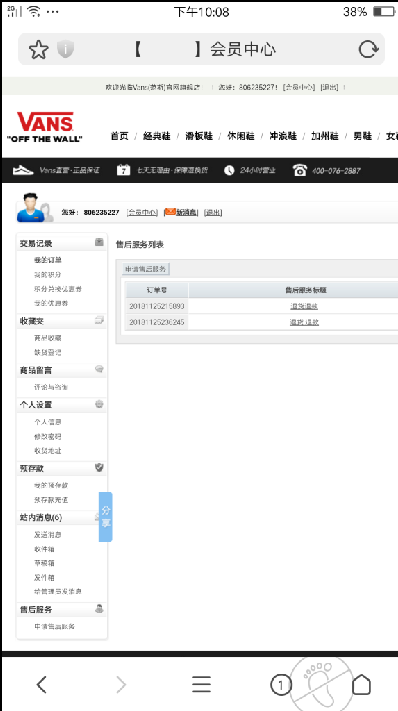The width and height of the screenshot is (398, 711).
Task: Open 我的优惠券 in sidebar
Action: click(51, 303)
